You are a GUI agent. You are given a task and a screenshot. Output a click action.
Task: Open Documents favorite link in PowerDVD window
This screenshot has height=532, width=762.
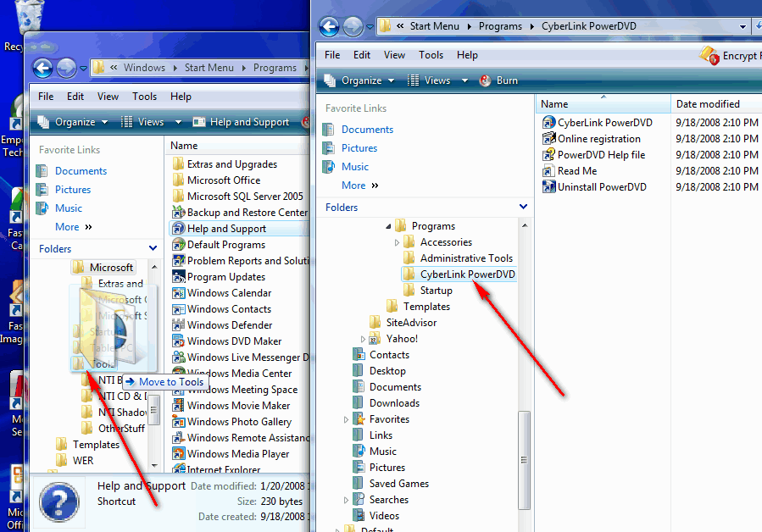point(367,130)
